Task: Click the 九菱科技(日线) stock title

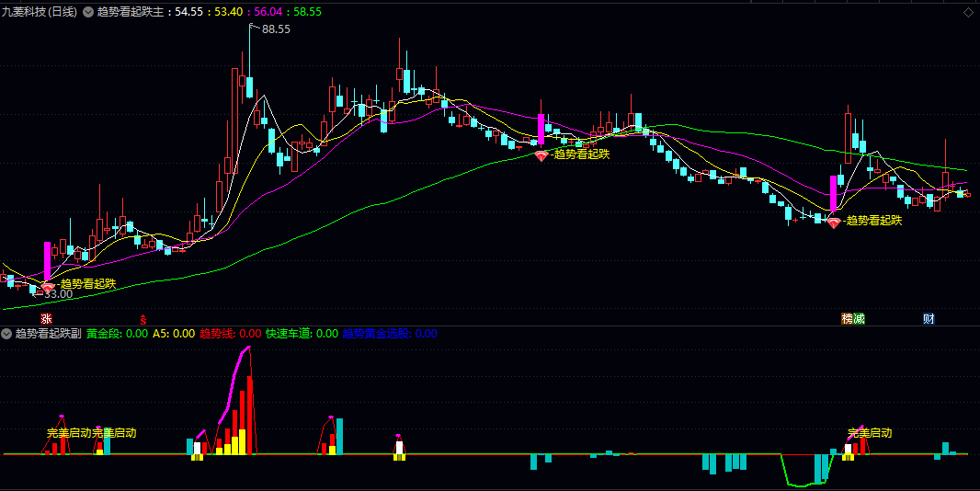Action: (40, 12)
